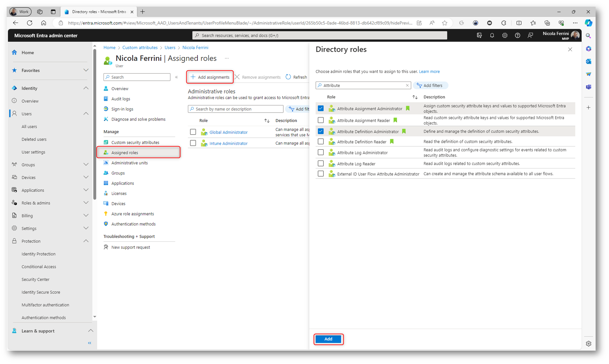The image size is (609, 364).
Task: Open Teams icon in Edge sidebar
Action: [588, 87]
